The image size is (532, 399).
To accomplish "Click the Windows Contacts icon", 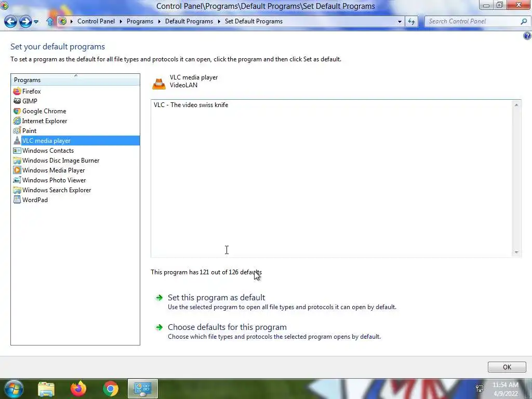I will pos(17,150).
